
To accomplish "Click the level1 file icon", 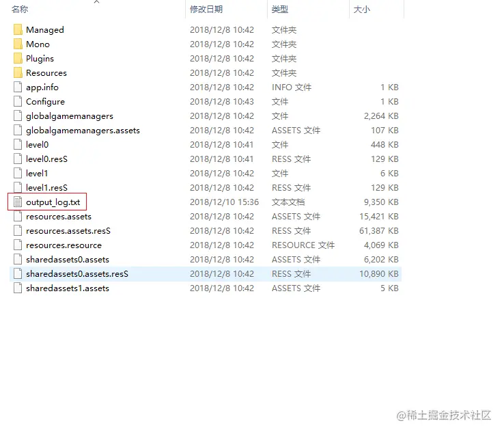I will (x=18, y=173).
